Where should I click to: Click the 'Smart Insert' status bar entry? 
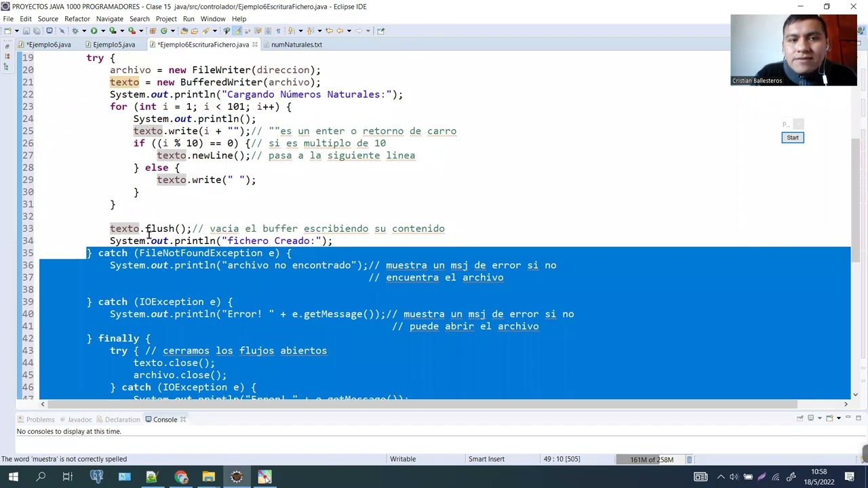tap(486, 459)
